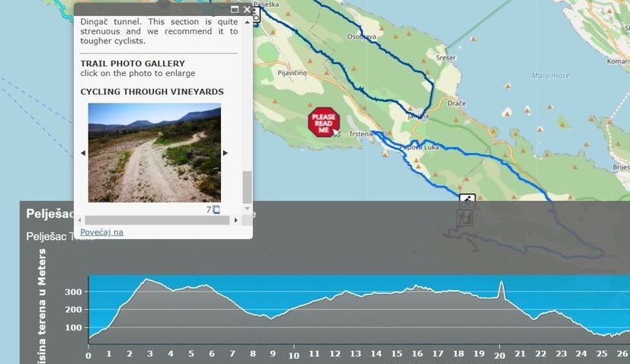Image resolution: width=630 pixels, height=364 pixels.
Task: Click elevation profile peak near kilometer 3
Action: (x=147, y=280)
